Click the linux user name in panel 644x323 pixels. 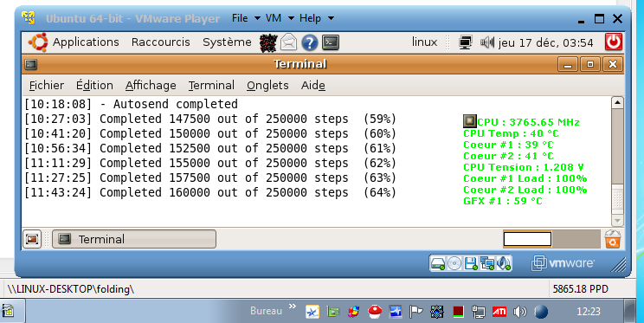point(425,42)
